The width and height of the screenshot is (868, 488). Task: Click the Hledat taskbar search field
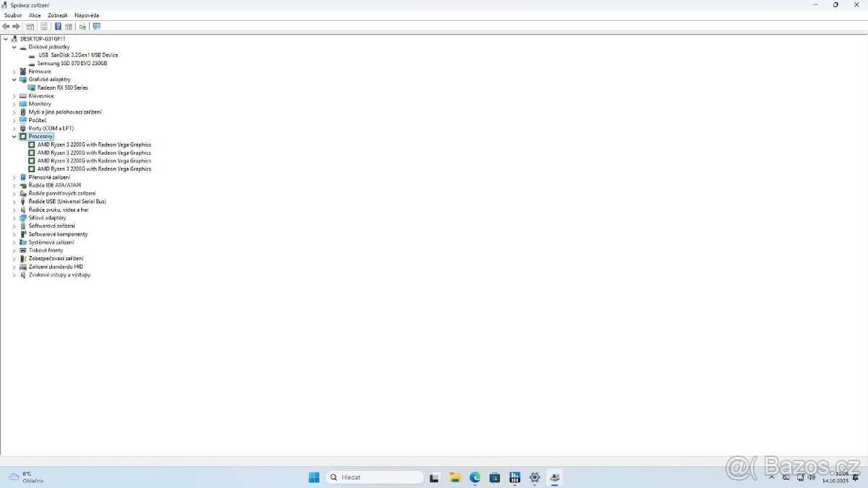[x=375, y=477]
